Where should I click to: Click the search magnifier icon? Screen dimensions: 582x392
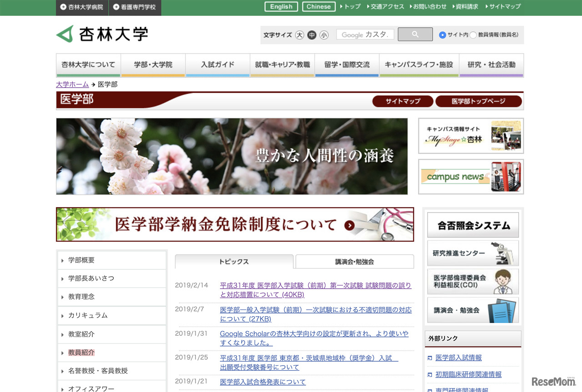414,35
